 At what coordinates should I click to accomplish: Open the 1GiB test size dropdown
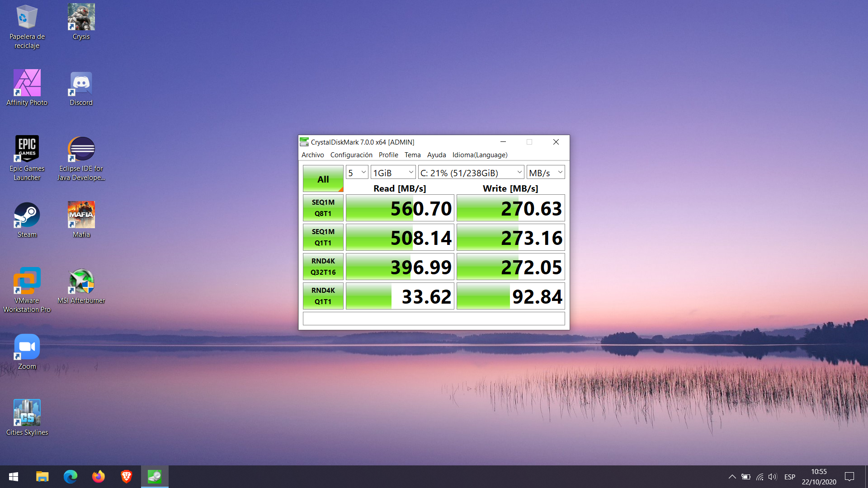click(x=393, y=173)
